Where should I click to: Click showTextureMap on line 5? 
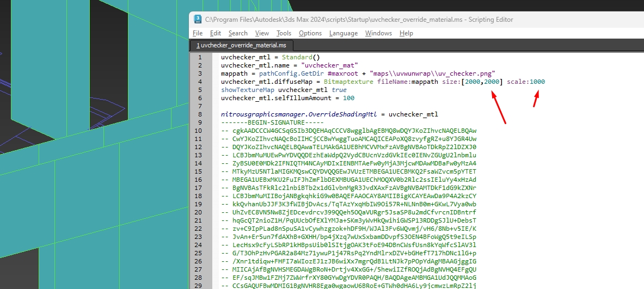pyautogui.click(x=248, y=89)
